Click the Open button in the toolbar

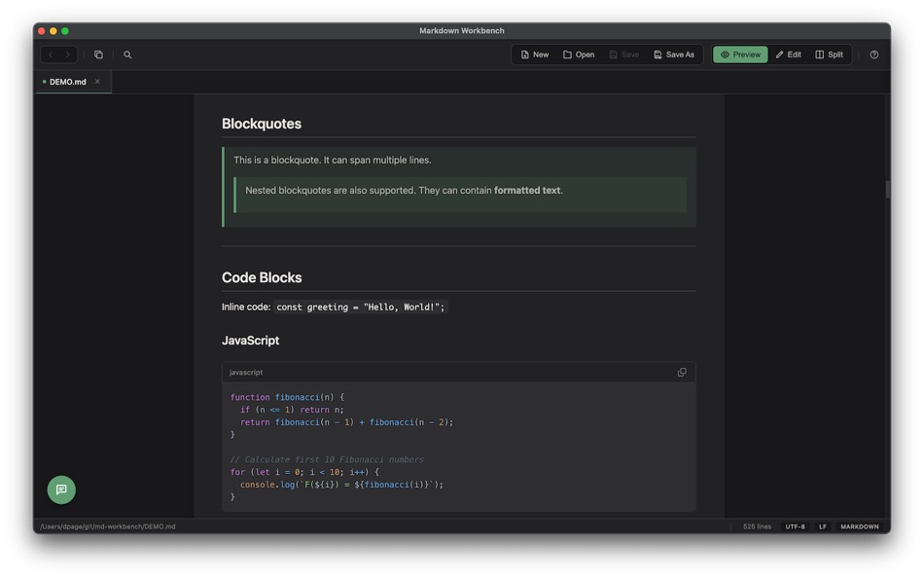pyautogui.click(x=578, y=54)
